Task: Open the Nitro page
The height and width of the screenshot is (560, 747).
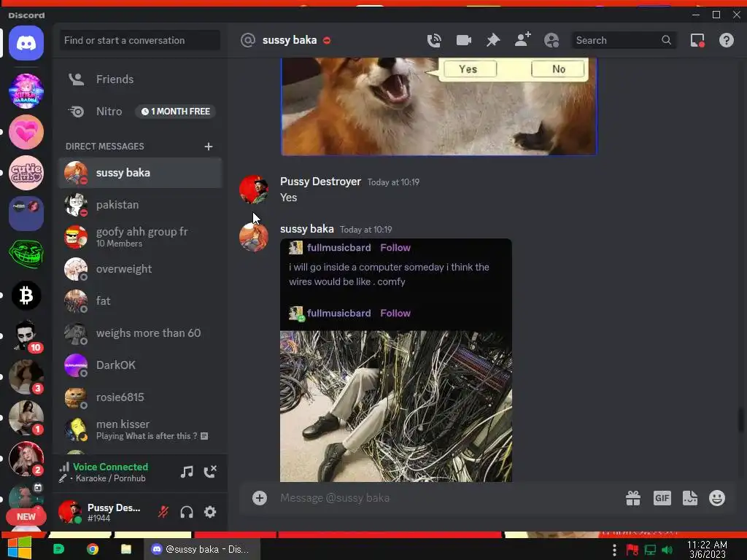Action: (141, 112)
